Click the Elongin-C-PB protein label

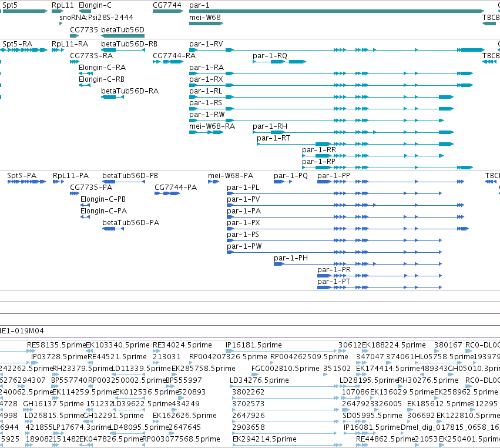tap(103, 199)
